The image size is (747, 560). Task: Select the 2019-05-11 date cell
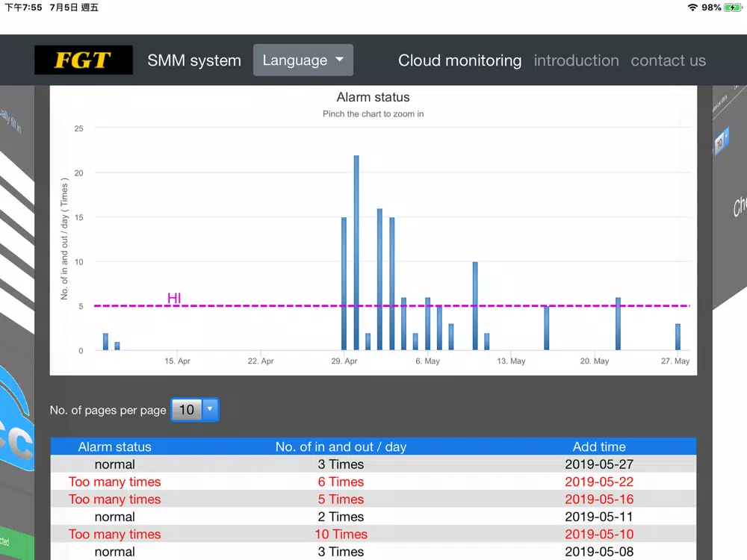[599, 517]
